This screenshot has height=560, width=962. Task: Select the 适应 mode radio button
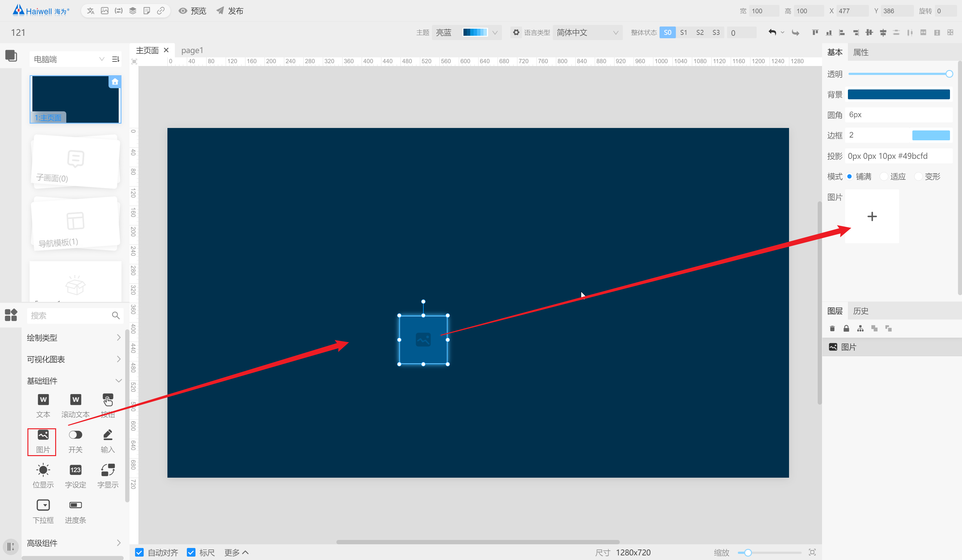click(x=884, y=176)
